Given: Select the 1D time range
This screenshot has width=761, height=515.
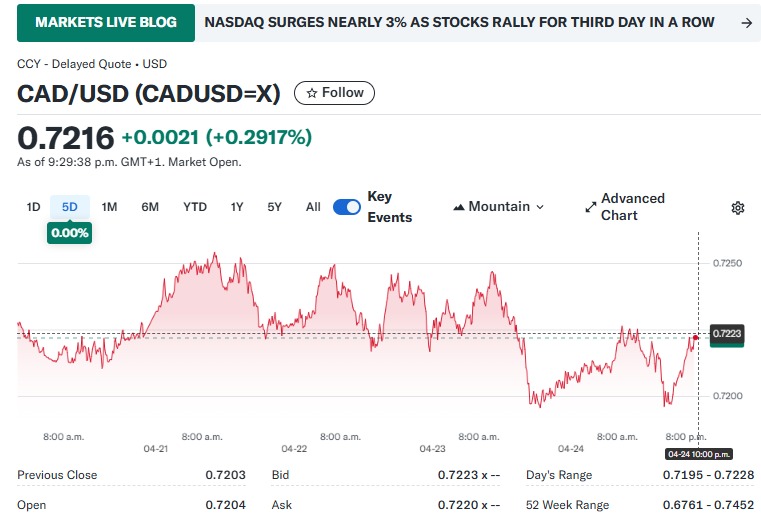Looking at the screenshot, I should pyautogui.click(x=33, y=207).
